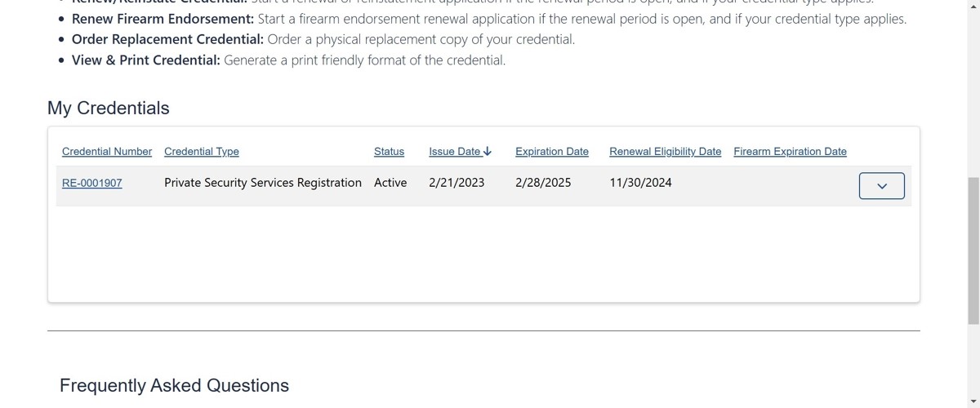The image size is (980, 408).
Task: Click the View & Print Credential text
Action: click(146, 60)
